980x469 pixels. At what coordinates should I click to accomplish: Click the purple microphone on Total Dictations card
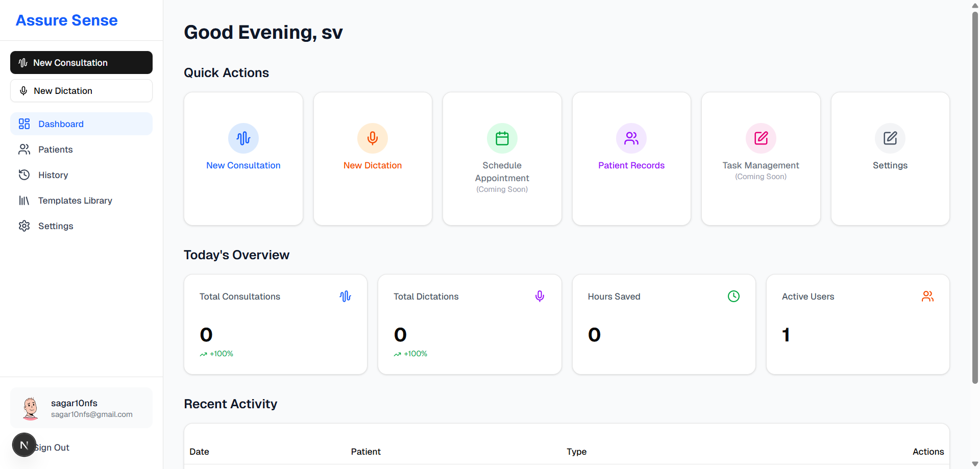tap(540, 297)
